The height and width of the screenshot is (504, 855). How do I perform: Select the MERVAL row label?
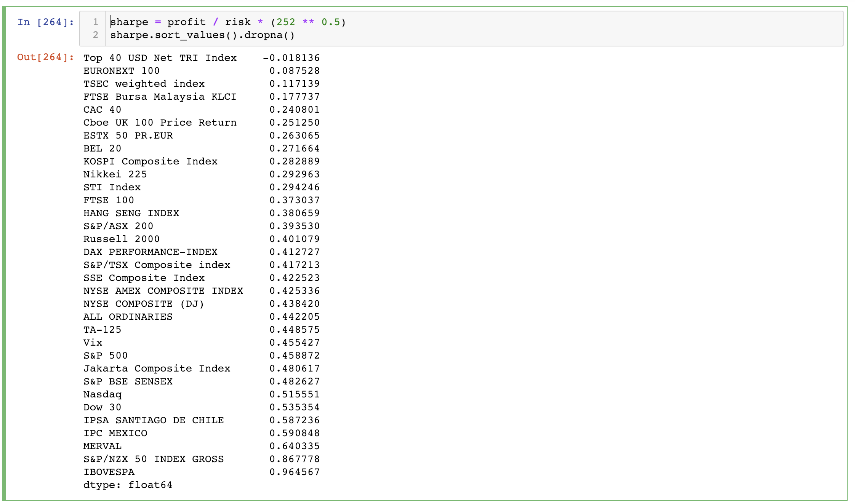coord(102,446)
